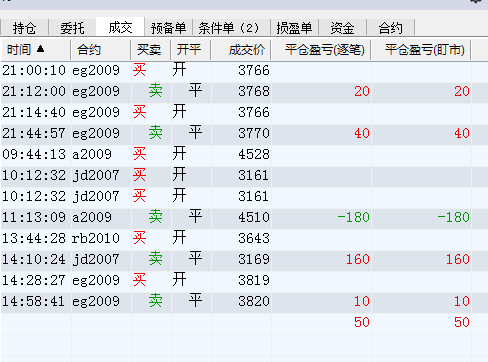The image size is (488, 362).
Task: Click the sort arrow beside 时间
Action: click(x=40, y=49)
